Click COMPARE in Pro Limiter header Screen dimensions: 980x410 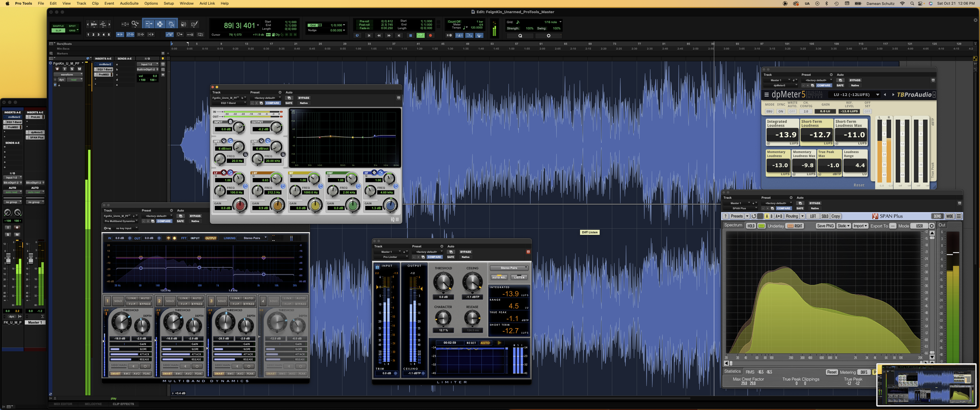[434, 257]
